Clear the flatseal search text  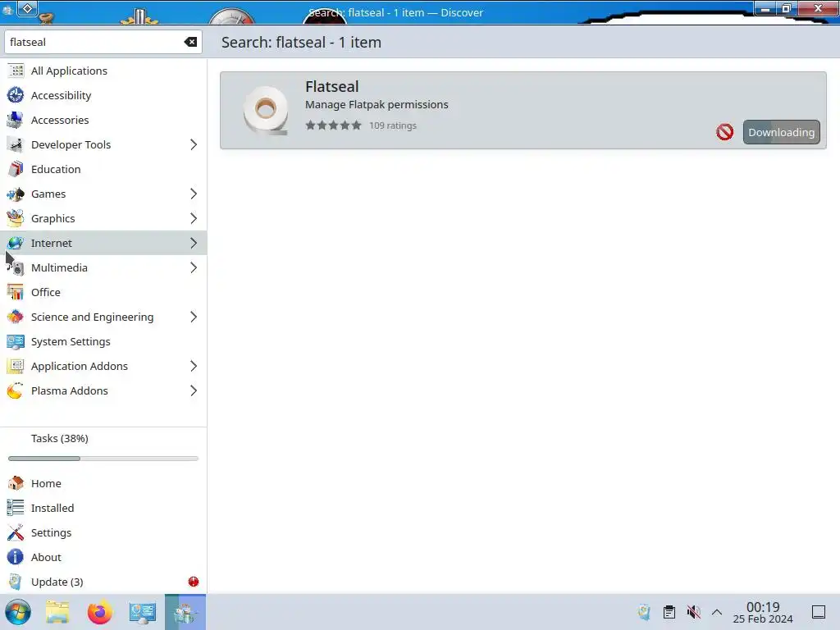(x=190, y=42)
